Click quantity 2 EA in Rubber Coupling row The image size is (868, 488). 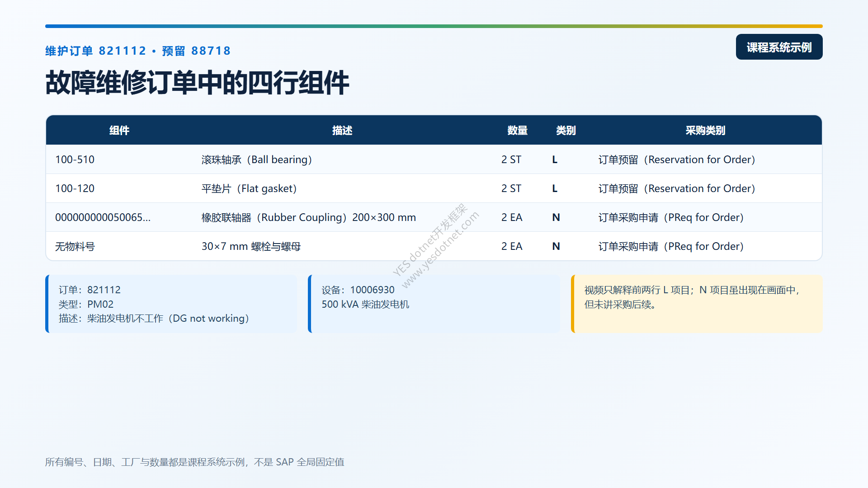[x=512, y=217]
